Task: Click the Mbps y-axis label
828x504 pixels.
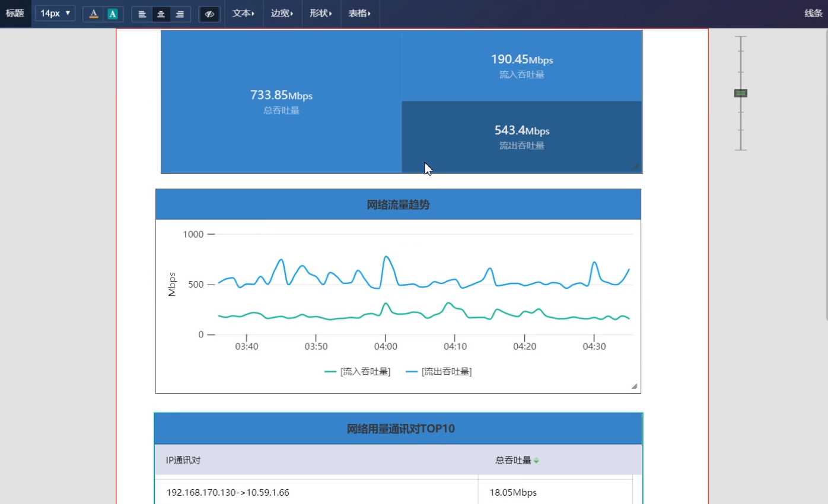Action: 172,285
